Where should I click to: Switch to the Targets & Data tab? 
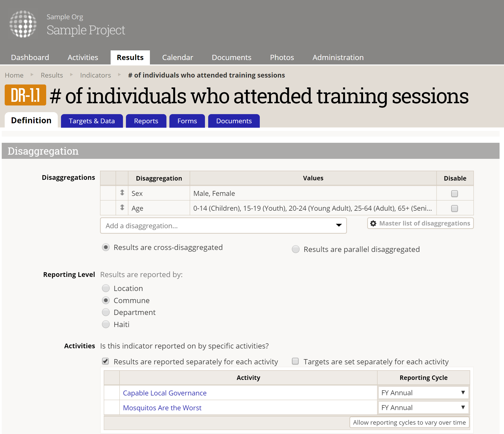coord(92,121)
